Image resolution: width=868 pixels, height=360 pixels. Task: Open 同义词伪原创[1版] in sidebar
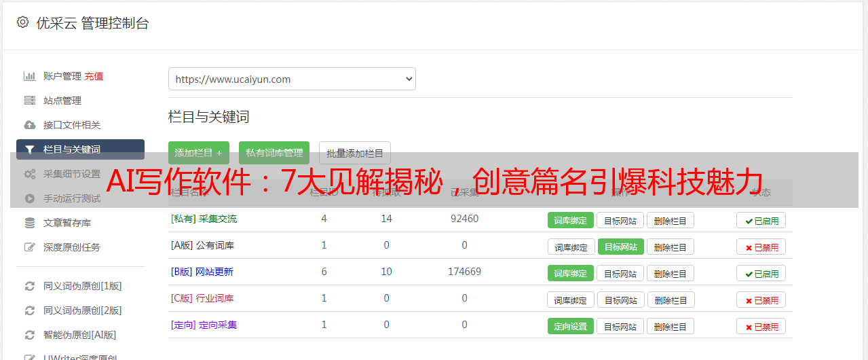pos(83,286)
